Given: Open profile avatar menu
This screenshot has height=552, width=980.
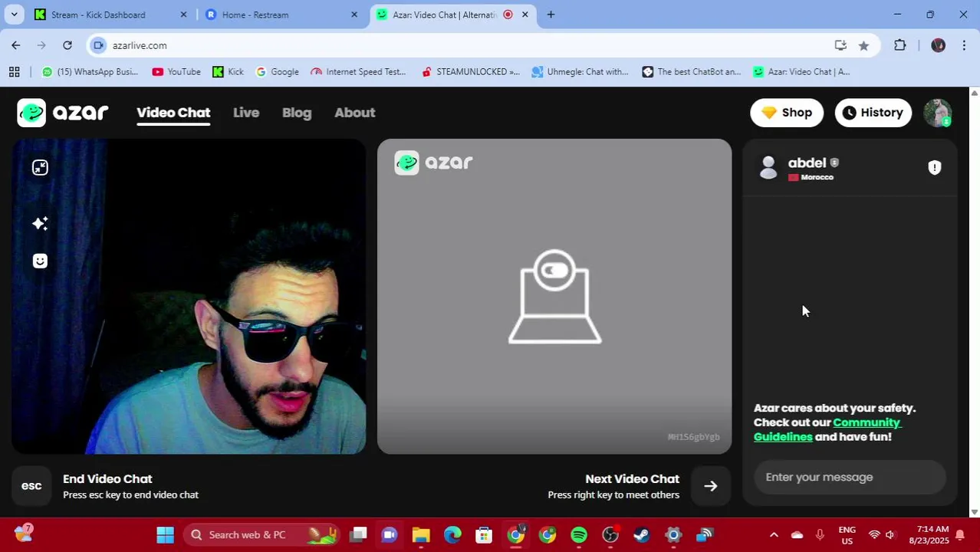Looking at the screenshot, I should tap(937, 113).
